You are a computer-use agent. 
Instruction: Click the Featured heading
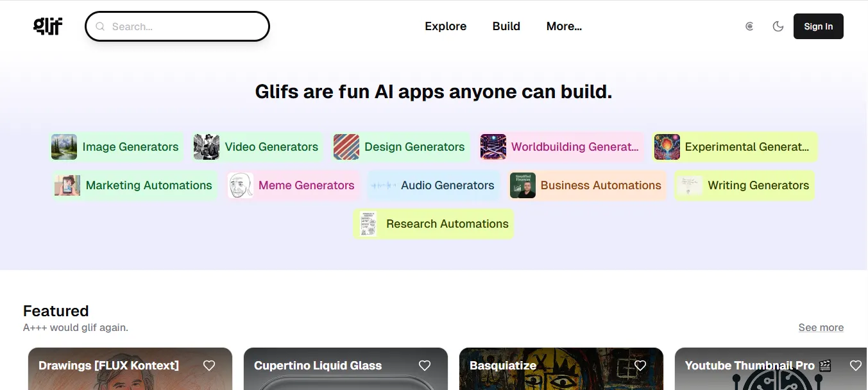[x=56, y=311]
